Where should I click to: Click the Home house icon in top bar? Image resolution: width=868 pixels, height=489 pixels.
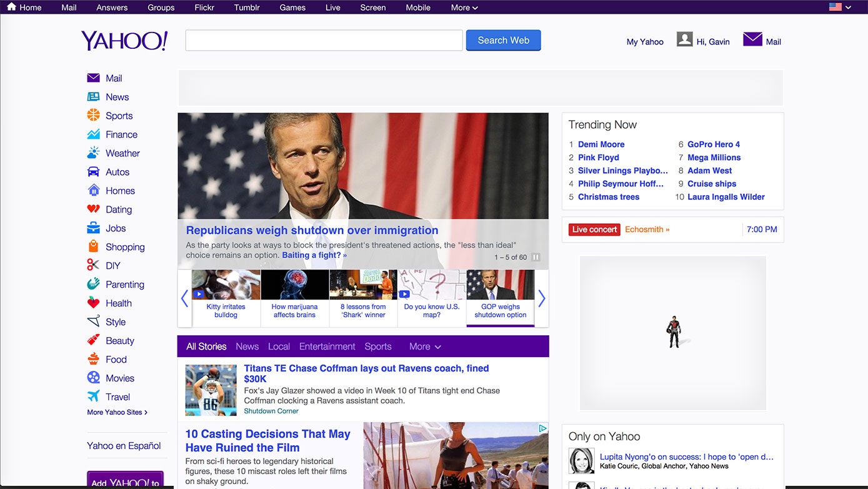coord(11,7)
